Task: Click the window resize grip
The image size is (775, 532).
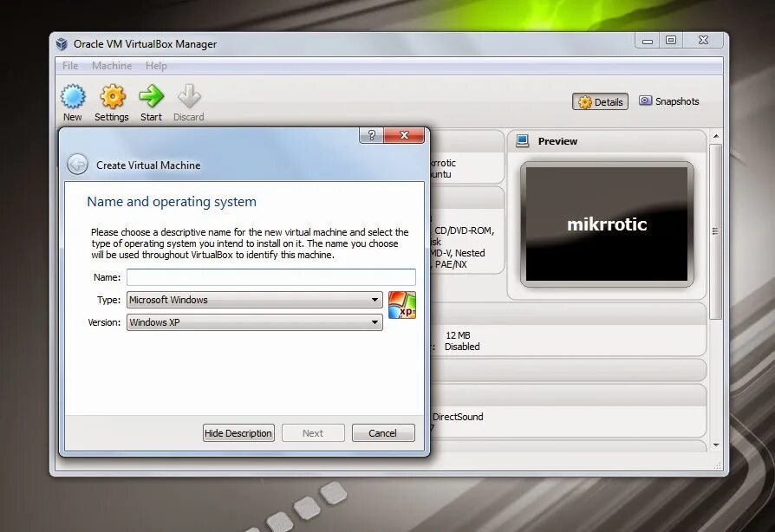Action: [718, 465]
